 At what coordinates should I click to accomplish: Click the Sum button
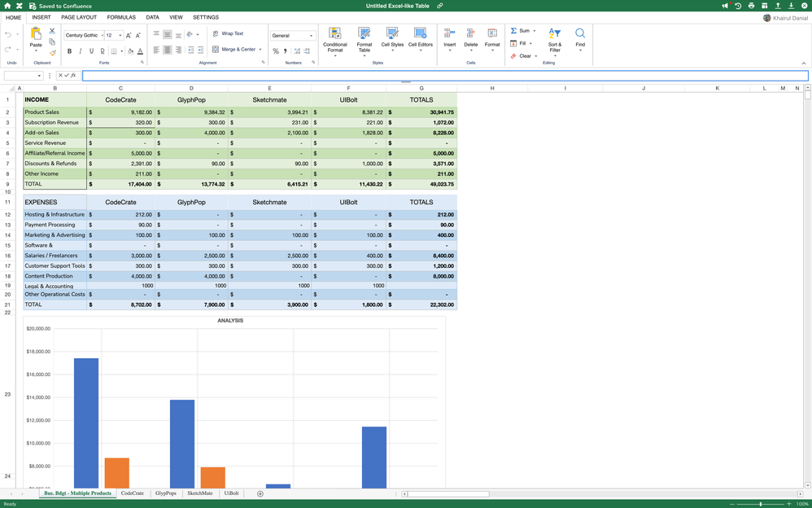coord(523,31)
